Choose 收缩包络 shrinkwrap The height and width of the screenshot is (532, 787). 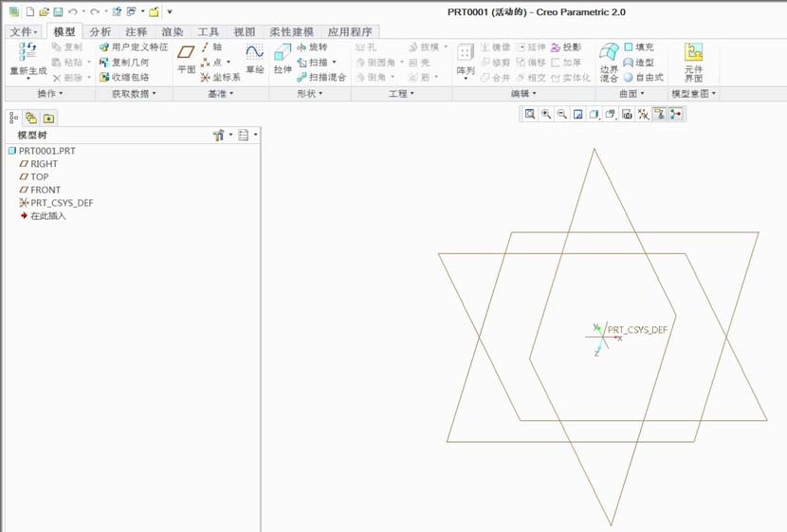click(124, 78)
